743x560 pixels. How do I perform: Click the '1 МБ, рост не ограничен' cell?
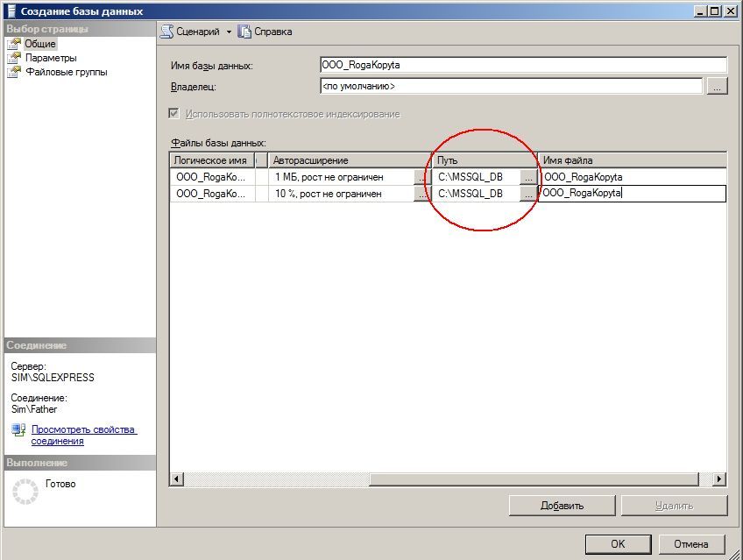pyautogui.click(x=341, y=177)
